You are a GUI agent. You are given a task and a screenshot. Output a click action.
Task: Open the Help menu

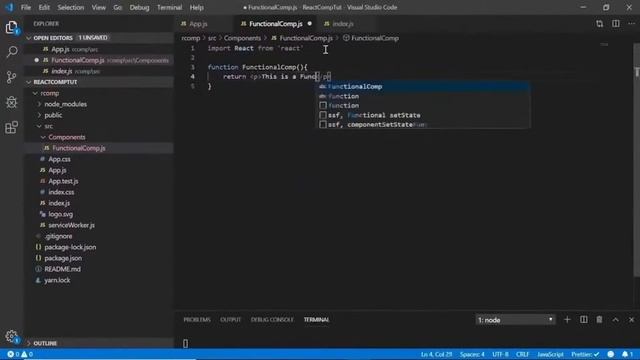pos(196,7)
